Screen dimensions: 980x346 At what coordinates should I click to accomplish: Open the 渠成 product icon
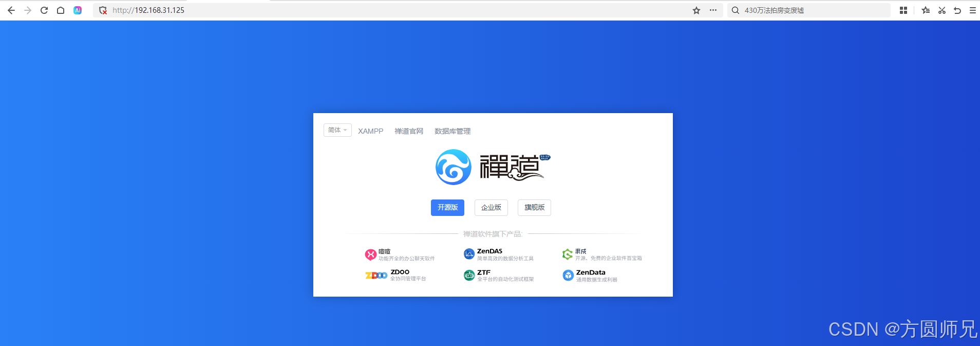click(x=568, y=254)
